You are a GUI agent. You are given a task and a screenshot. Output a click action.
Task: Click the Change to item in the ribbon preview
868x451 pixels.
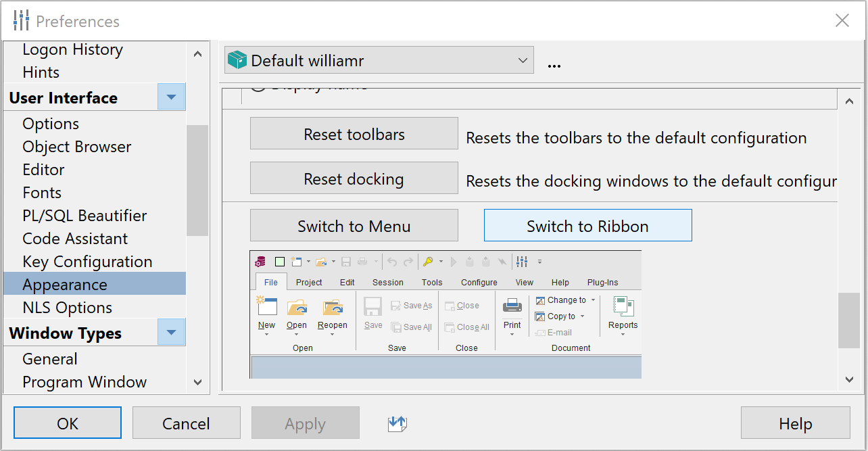[565, 300]
